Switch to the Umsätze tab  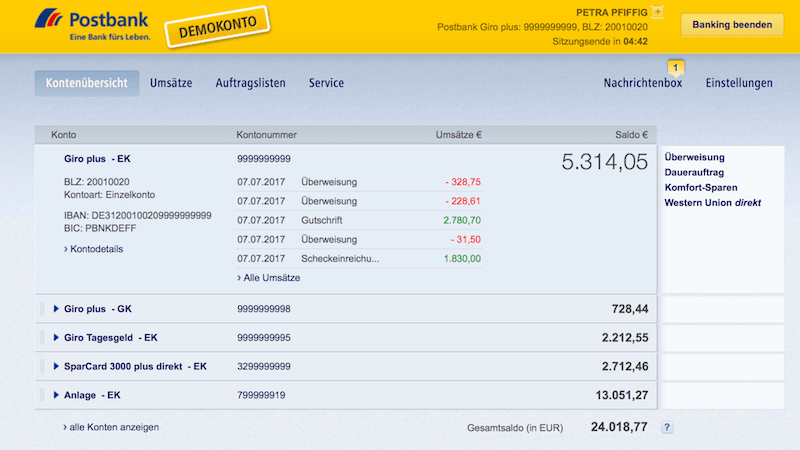click(x=171, y=83)
